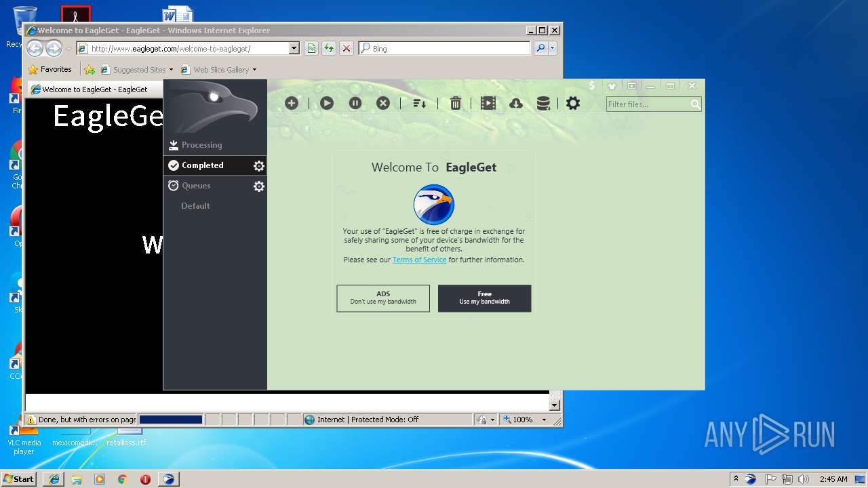This screenshot has height=488, width=868.
Task: Pause downloads with the pause icon
Action: coord(355,103)
